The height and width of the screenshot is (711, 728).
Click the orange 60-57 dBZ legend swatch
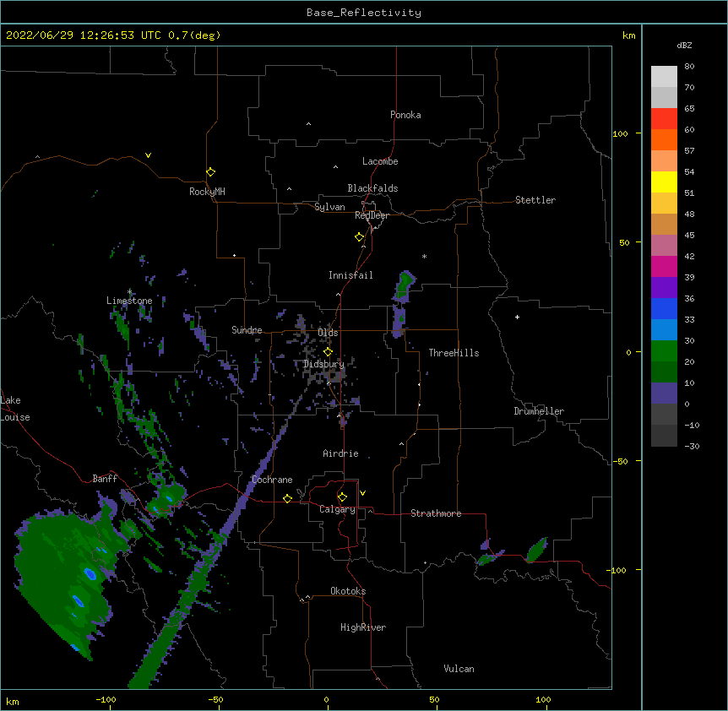(664, 139)
